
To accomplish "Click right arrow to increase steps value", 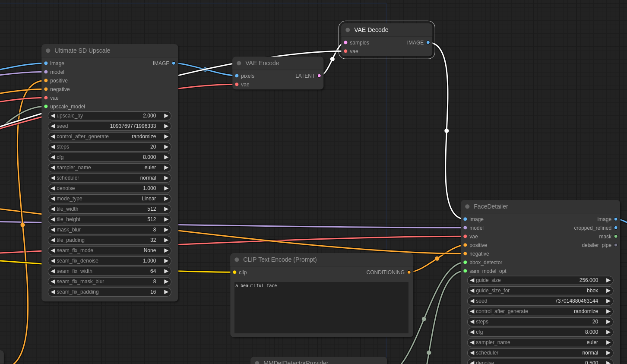I will (x=166, y=147).
